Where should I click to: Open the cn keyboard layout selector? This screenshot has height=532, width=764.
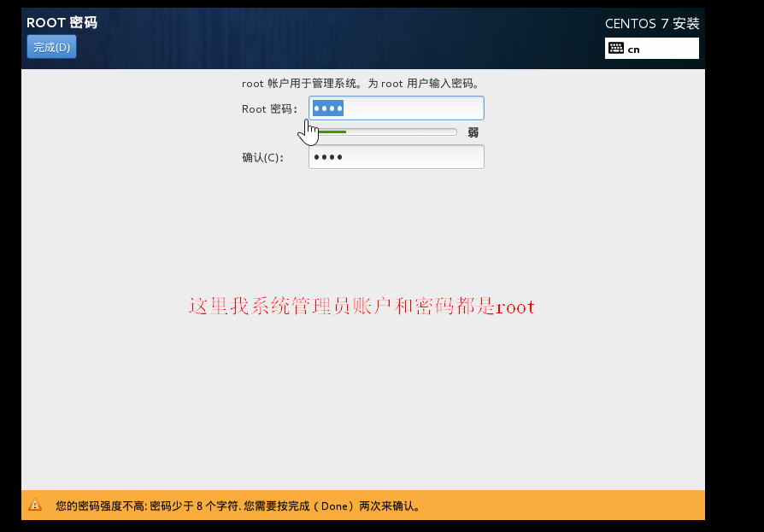click(x=651, y=49)
